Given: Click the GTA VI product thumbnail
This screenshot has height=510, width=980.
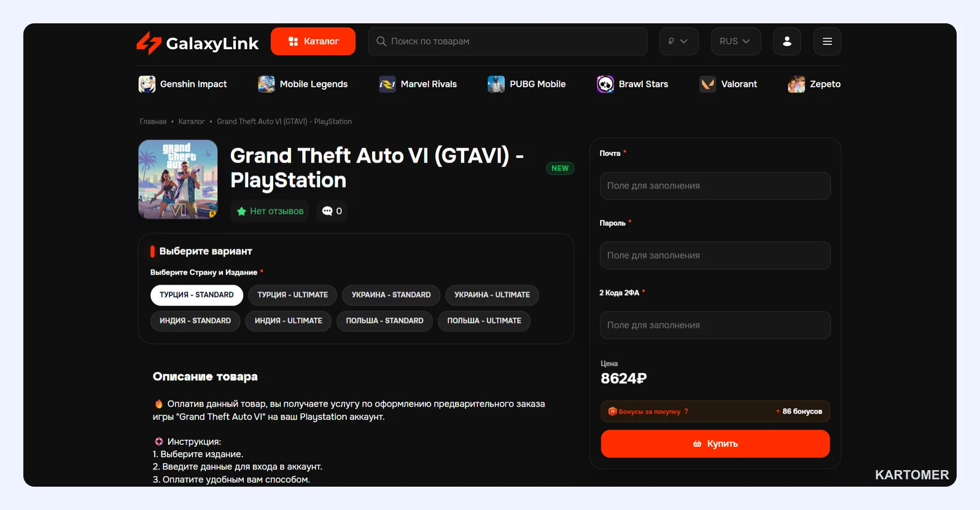Looking at the screenshot, I should coord(178,179).
